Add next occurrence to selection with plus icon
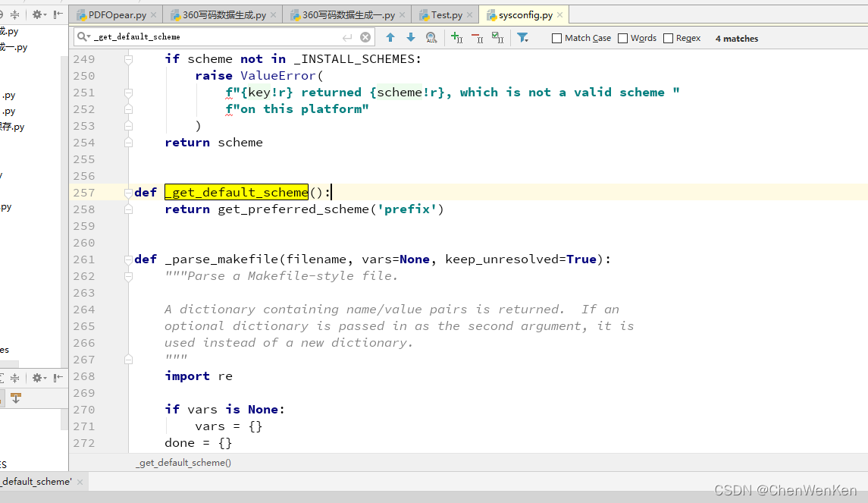 coord(455,37)
